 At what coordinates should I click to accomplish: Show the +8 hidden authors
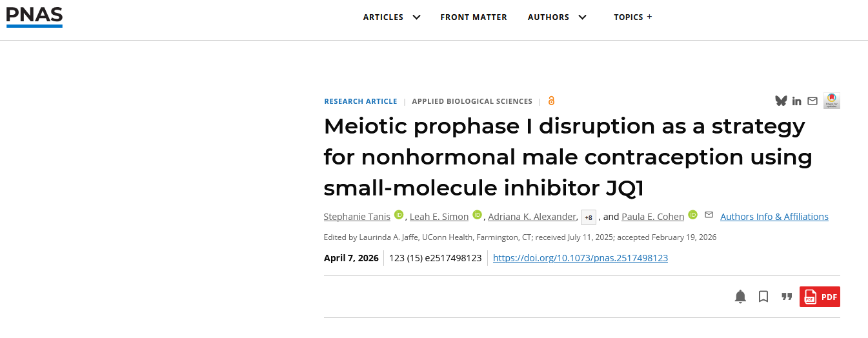pyautogui.click(x=588, y=217)
